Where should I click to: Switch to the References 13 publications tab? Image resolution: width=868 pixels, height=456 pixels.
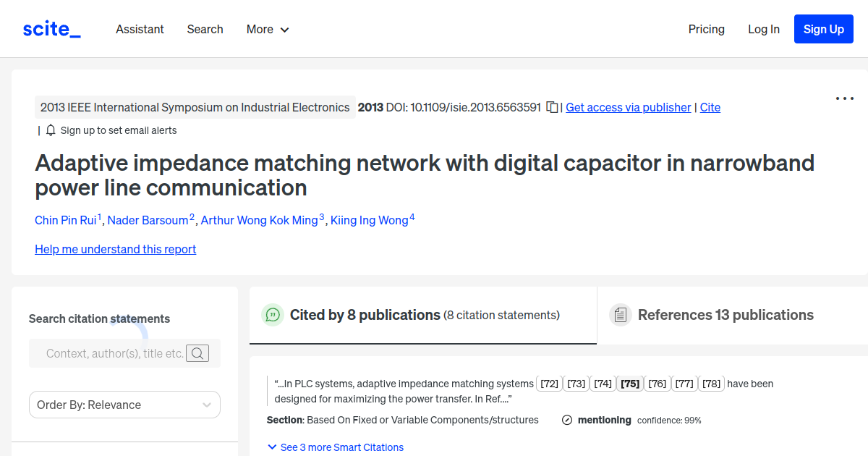point(726,314)
